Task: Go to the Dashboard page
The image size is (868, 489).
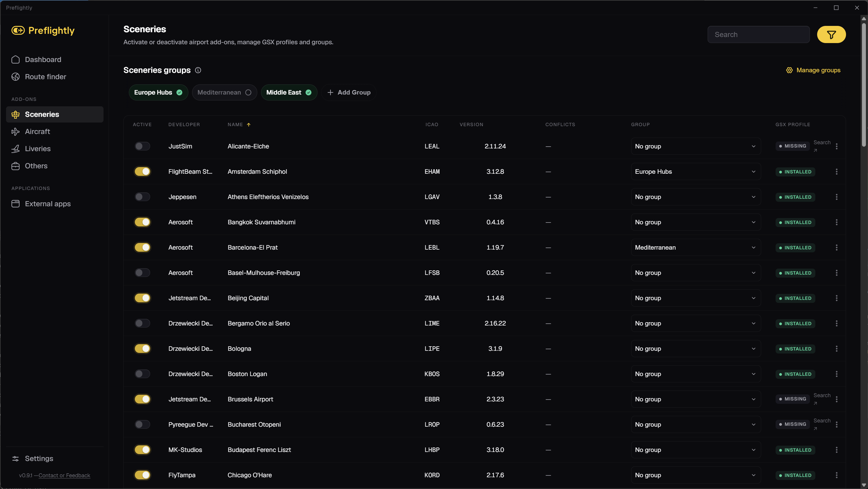Action: coord(54,59)
